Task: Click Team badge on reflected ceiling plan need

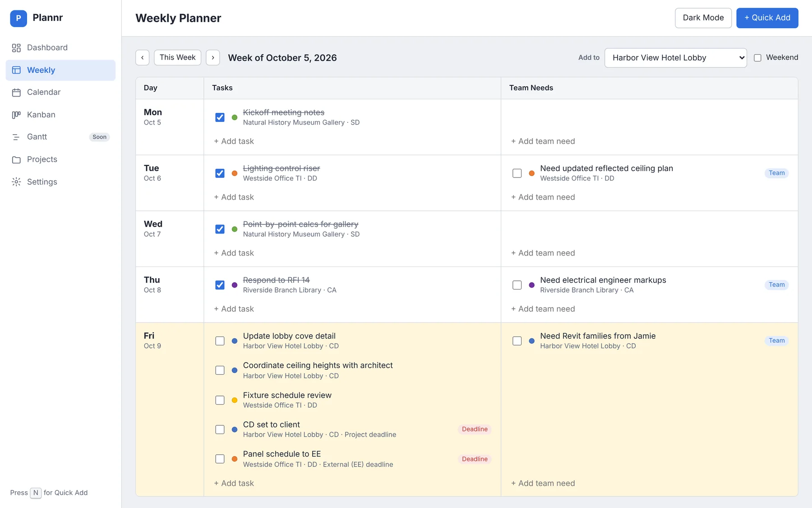Action: point(776,173)
